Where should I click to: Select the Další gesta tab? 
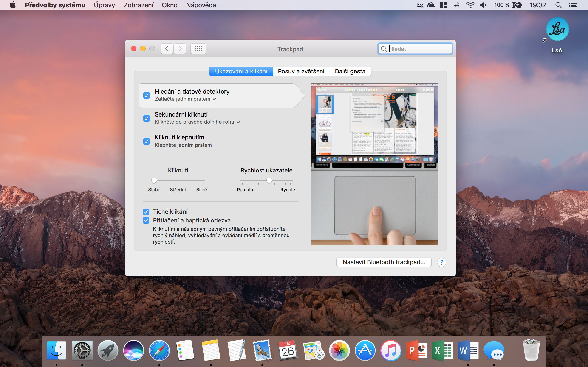click(350, 71)
